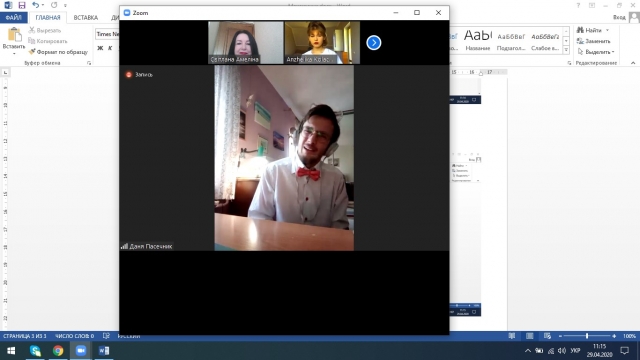Switch to Word on the taskbar
The image size is (640, 360).
(104, 351)
